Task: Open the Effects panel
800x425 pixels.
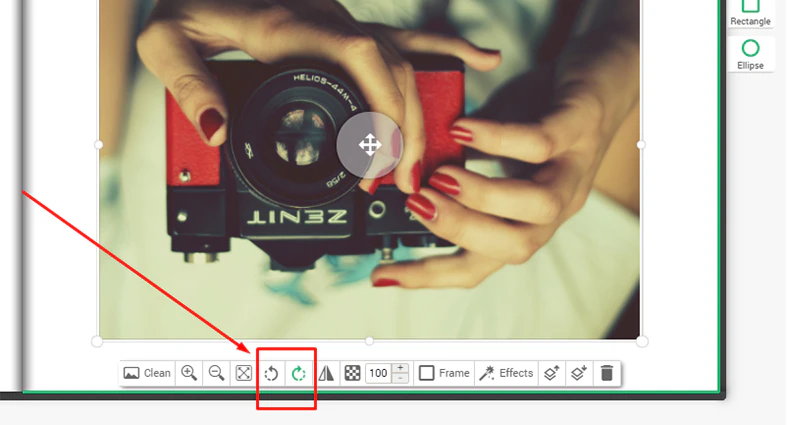Action: coord(506,373)
